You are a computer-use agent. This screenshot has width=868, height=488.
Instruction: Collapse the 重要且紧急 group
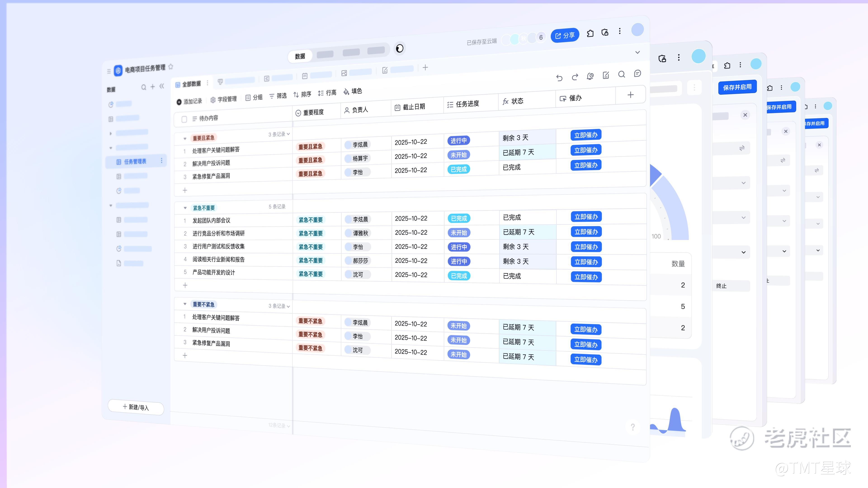coord(185,138)
